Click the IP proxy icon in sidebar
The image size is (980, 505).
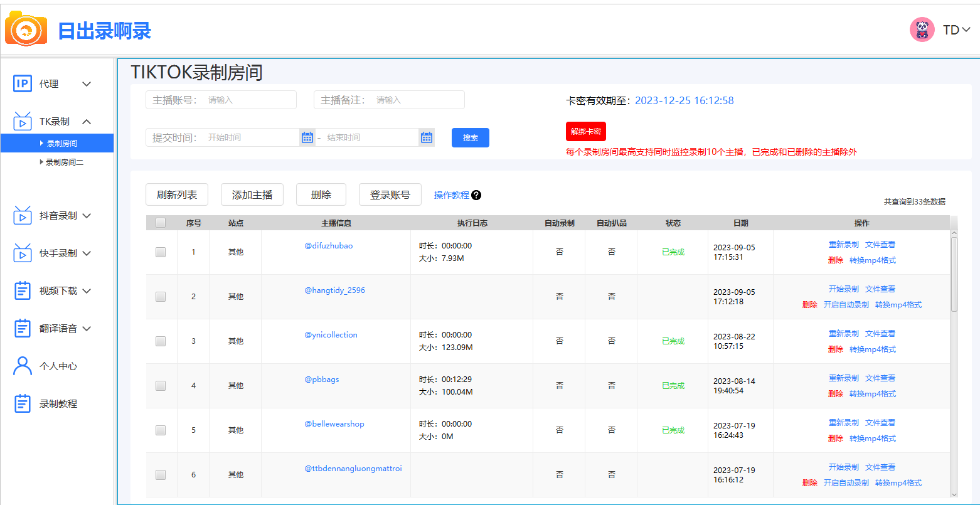23,83
